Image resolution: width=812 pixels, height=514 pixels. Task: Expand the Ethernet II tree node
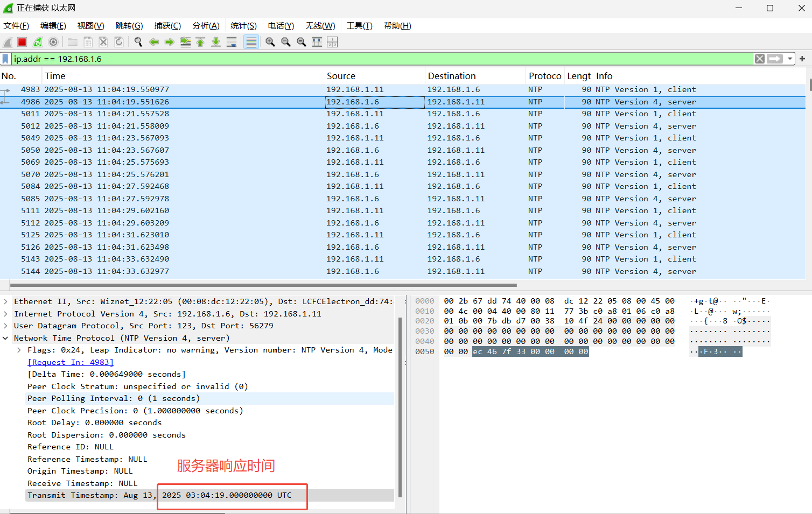point(5,301)
